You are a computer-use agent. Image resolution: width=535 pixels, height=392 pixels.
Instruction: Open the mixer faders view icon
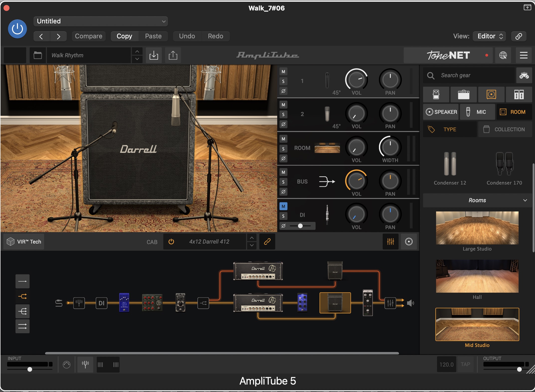tap(390, 242)
